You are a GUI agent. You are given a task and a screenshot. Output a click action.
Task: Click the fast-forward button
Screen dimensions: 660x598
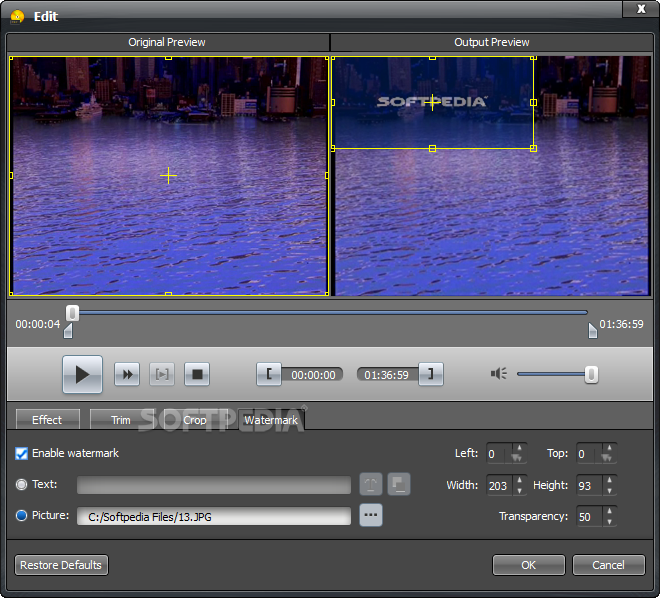(x=127, y=374)
